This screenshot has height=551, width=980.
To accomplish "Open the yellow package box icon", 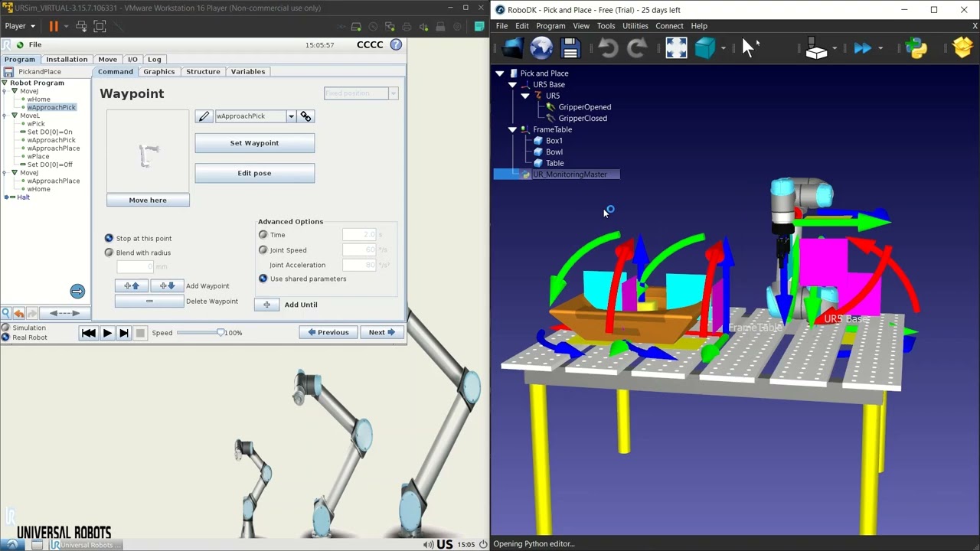I will pyautogui.click(x=962, y=48).
